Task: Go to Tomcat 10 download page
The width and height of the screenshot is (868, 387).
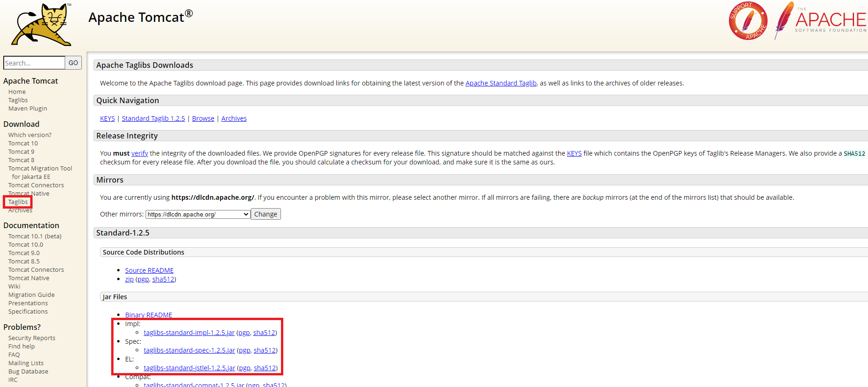Action: pyautogui.click(x=23, y=144)
